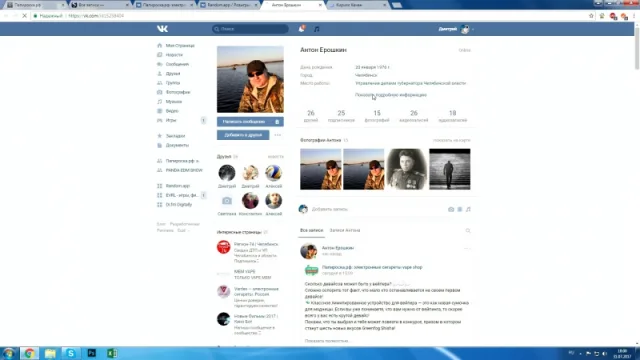Click показать на карте link

click(x=451, y=140)
